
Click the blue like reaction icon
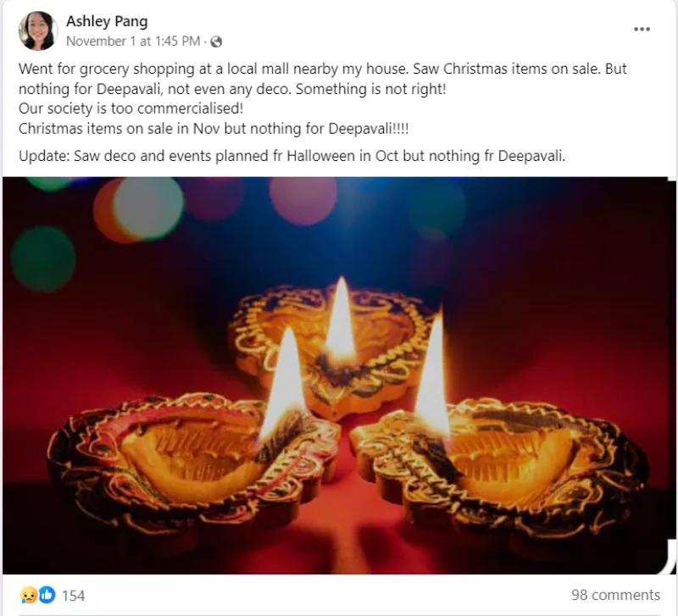(x=47, y=595)
